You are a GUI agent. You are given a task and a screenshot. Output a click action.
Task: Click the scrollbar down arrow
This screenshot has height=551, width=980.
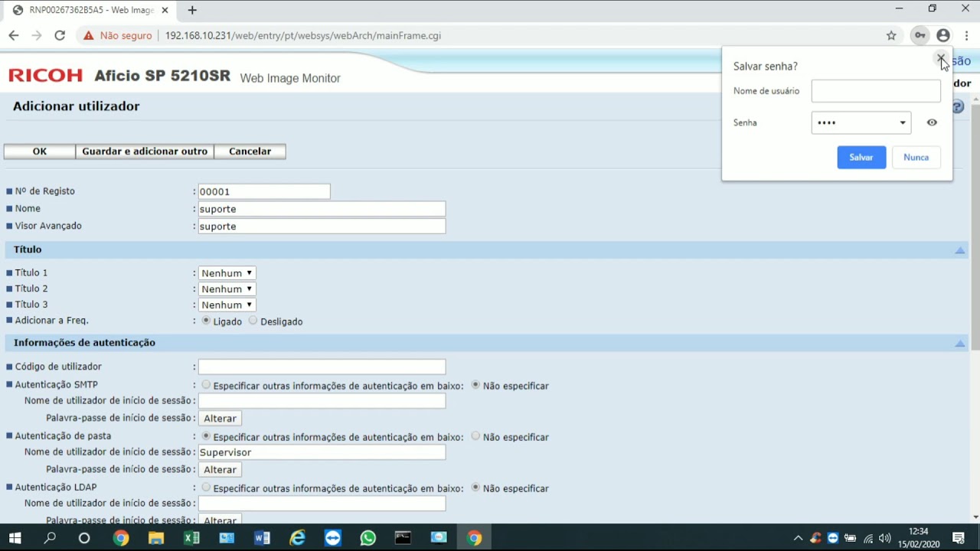click(x=975, y=517)
